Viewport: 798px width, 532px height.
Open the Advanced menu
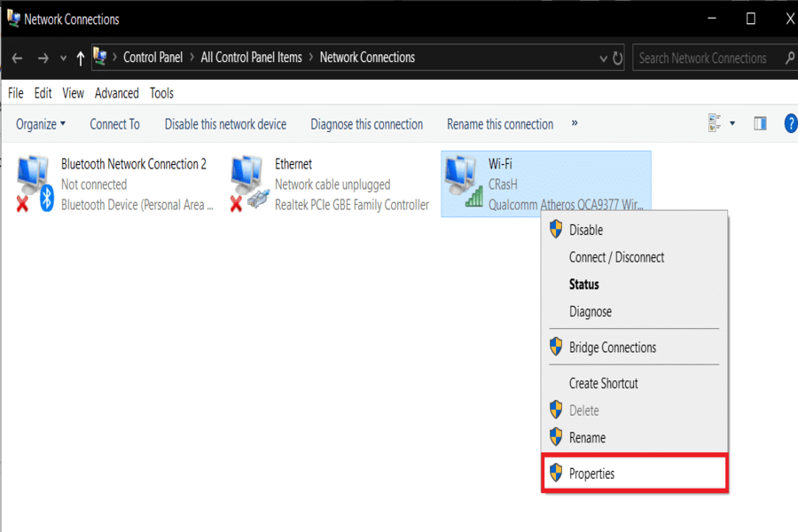pyautogui.click(x=117, y=93)
